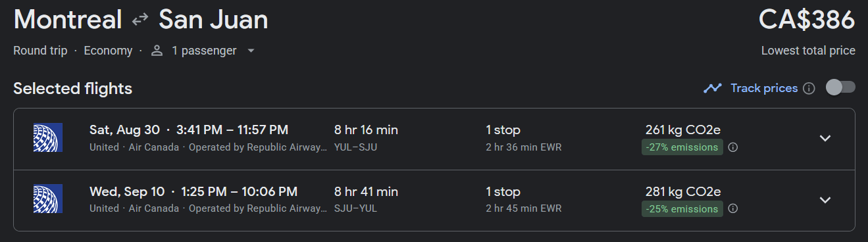Viewport: 868px width, 242px height.
Task: Enable the Track prices toggle
Action: click(x=840, y=87)
